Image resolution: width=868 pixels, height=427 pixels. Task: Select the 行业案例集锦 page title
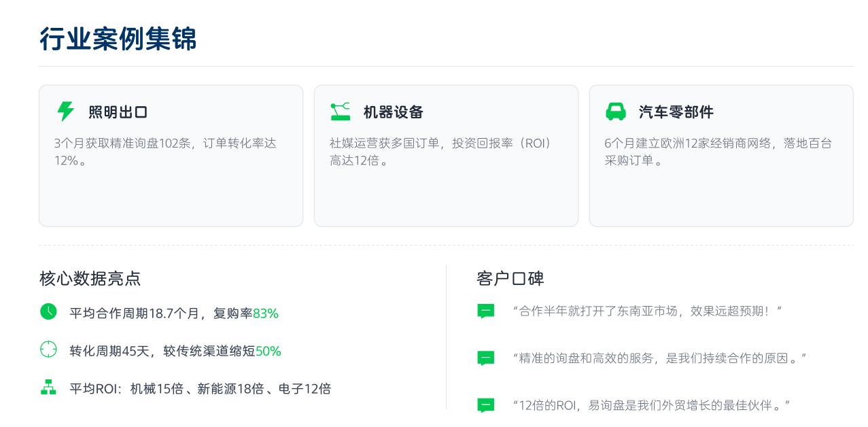click(x=118, y=39)
